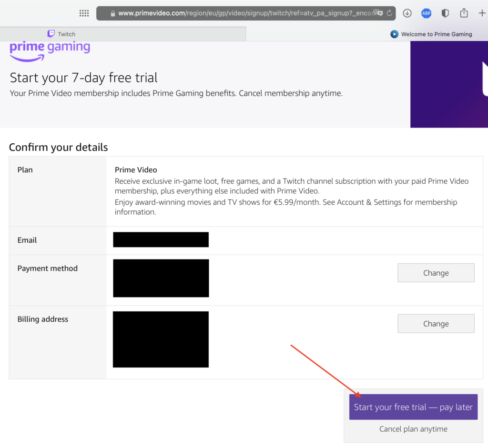Viewport: 488px width, 448px height.
Task: Open the Adblock Plus extension icon
Action: [426, 13]
